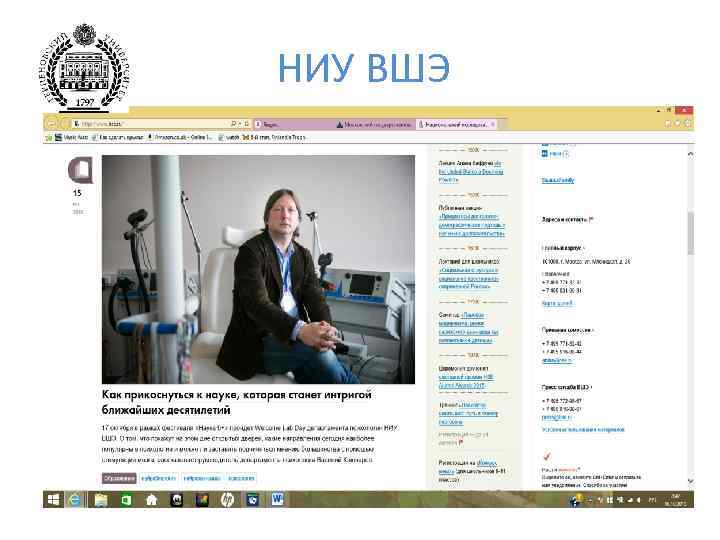Open the 'Лекторий для школьников' link
Image resolution: width=720 pixels, height=540 pixels.
[468, 277]
